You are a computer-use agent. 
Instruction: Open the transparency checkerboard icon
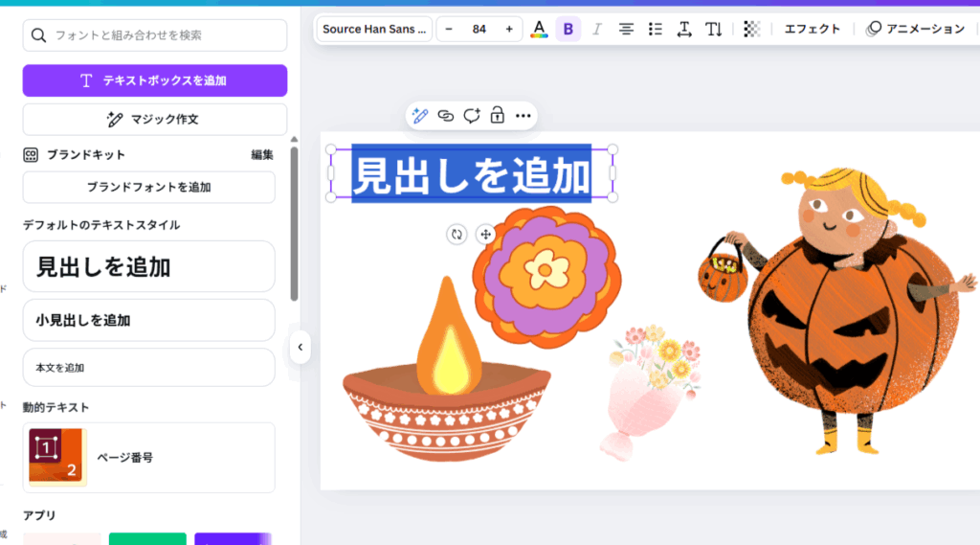click(752, 29)
